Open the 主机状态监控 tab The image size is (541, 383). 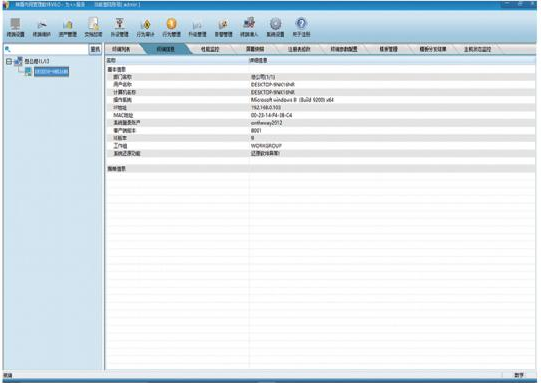pos(478,49)
